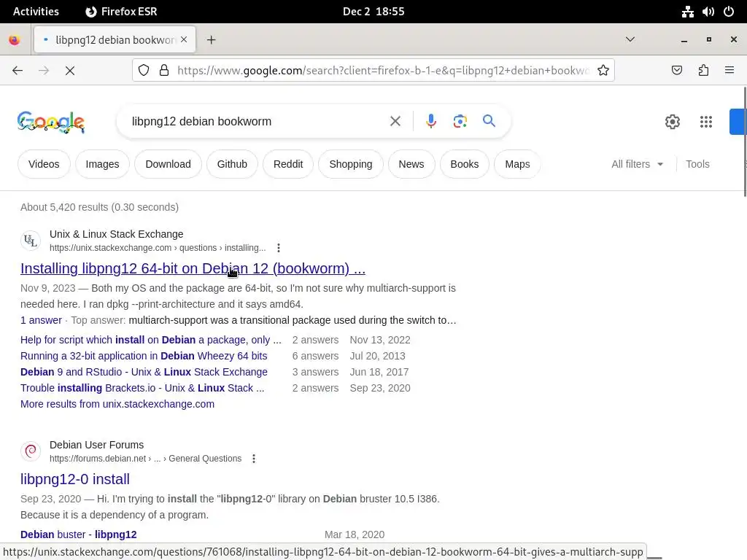Viewport: 747px width, 560px height.
Task: Stop page loading with the X button
Action: (x=70, y=71)
